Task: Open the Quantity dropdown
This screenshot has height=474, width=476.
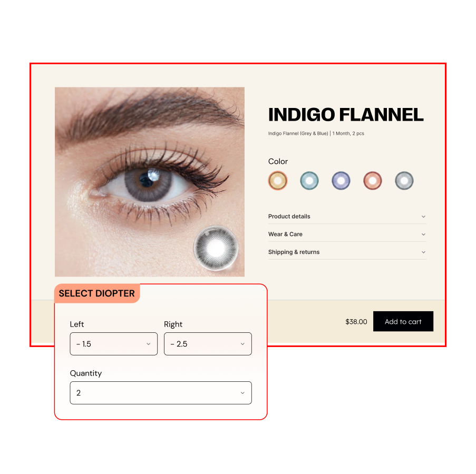Action: coord(161,393)
